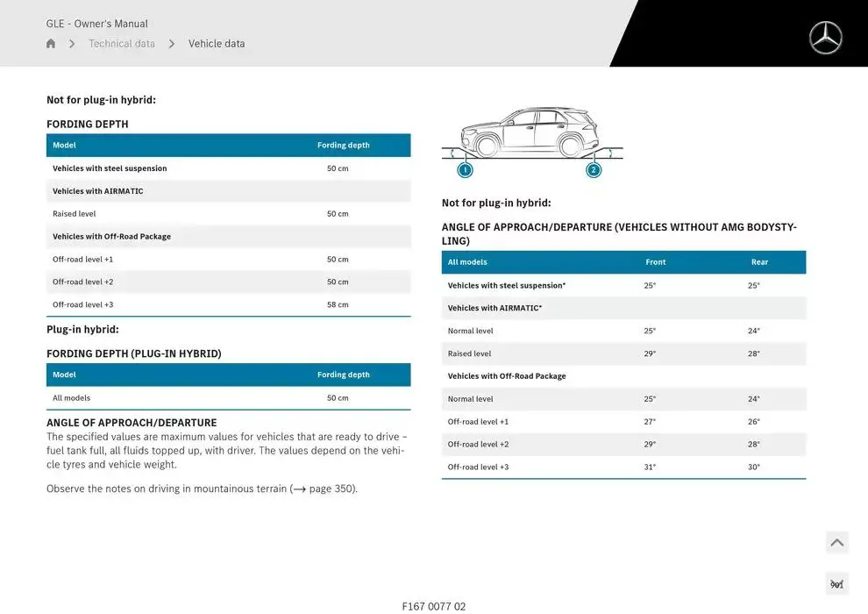Image resolution: width=868 pixels, height=614 pixels.
Task: Click the document code F167 0077 02
Action: (436, 605)
